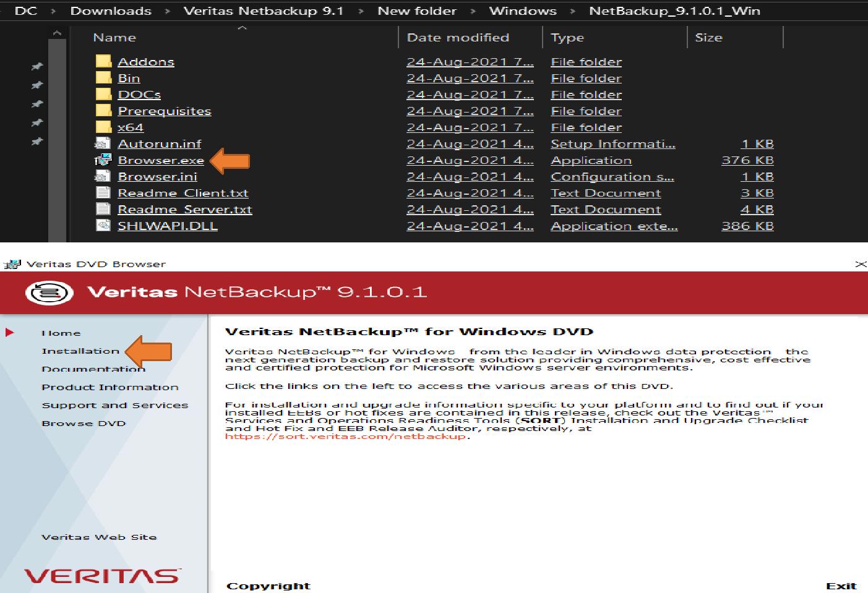
Task: Select the x64 folder icon
Action: click(103, 127)
